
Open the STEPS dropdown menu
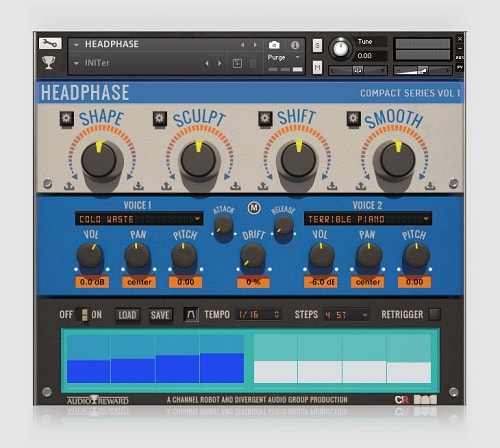(x=346, y=315)
